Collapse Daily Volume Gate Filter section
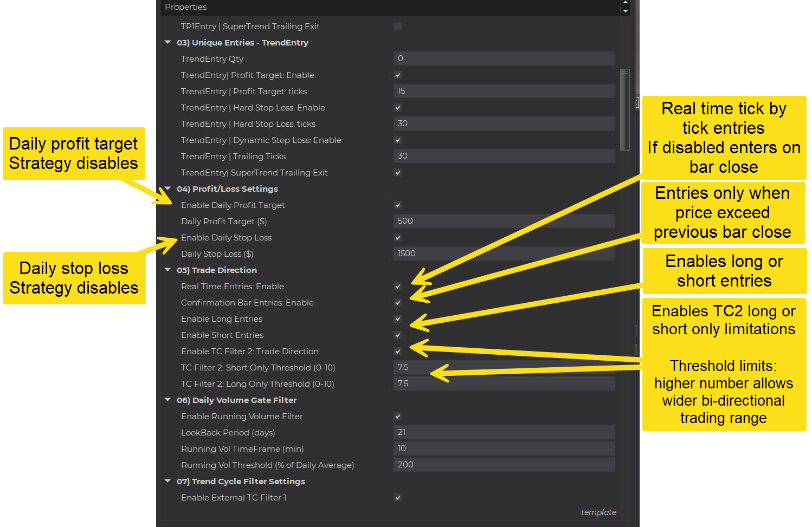 (x=167, y=400)
